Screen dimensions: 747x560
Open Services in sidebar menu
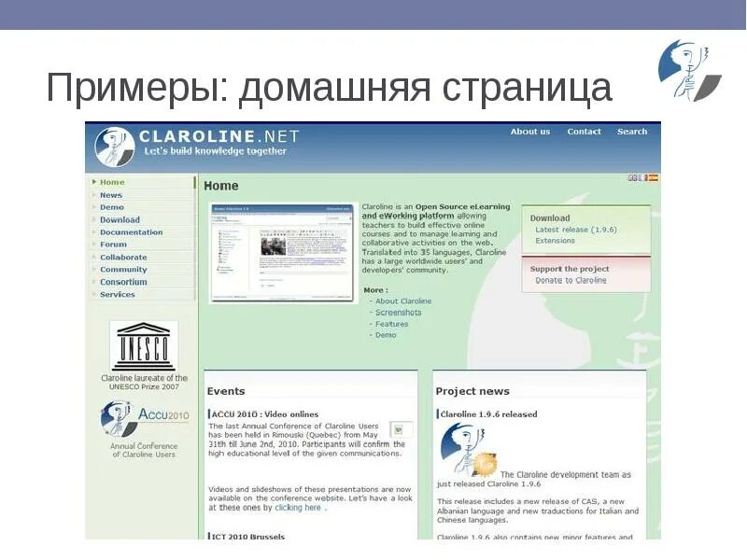click(118, 295)
